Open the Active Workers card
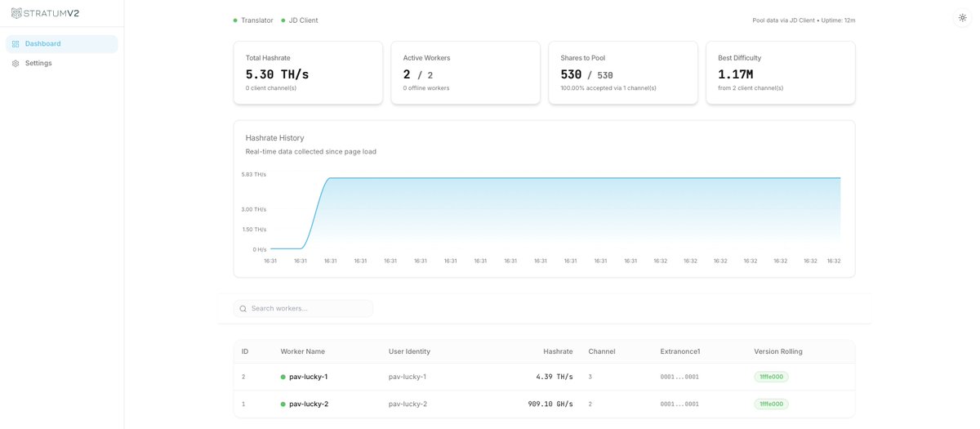980x429 pixels. pyautogui.click(x=465, y=73)
